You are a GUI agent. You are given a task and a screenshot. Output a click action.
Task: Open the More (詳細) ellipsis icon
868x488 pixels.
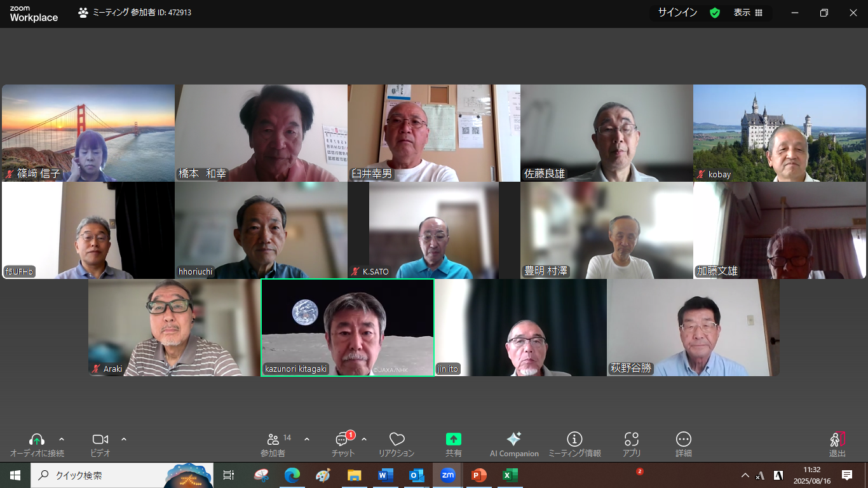[683, 439]
